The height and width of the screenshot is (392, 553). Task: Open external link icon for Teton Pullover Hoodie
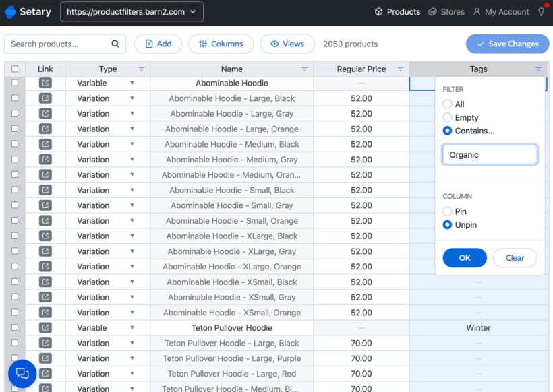click(x=45, y=328)
